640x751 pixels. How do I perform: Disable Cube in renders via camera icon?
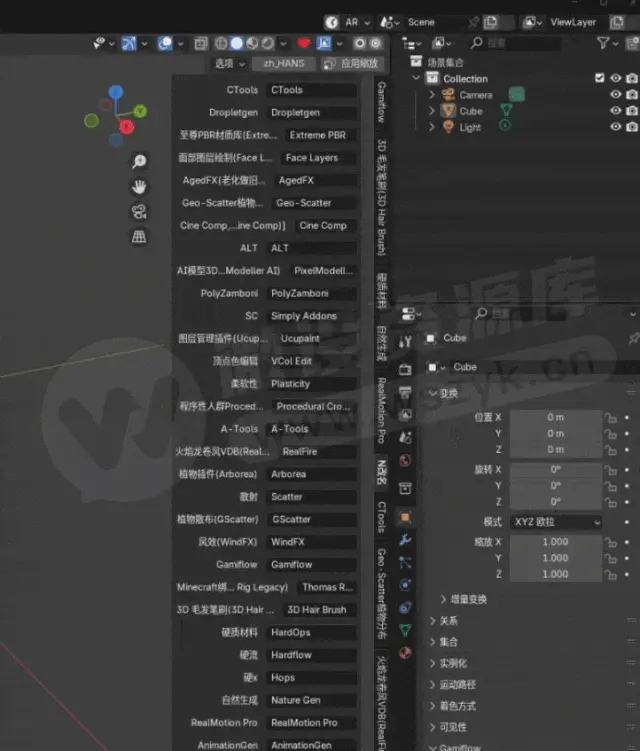click(632, 111)
